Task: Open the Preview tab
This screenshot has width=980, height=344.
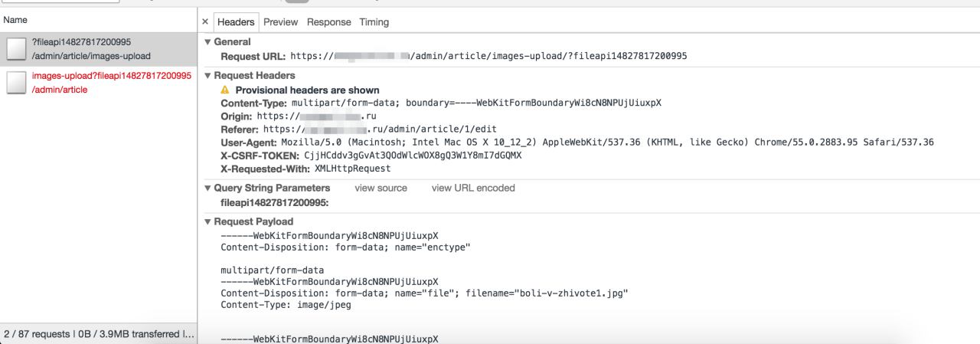Action: pyautogui.click(x=280, y=22)
